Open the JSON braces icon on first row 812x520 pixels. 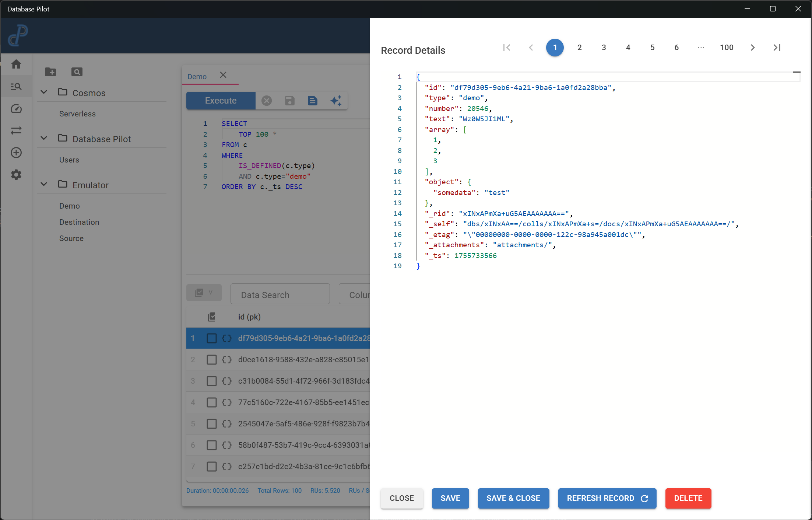coord(227,338)
